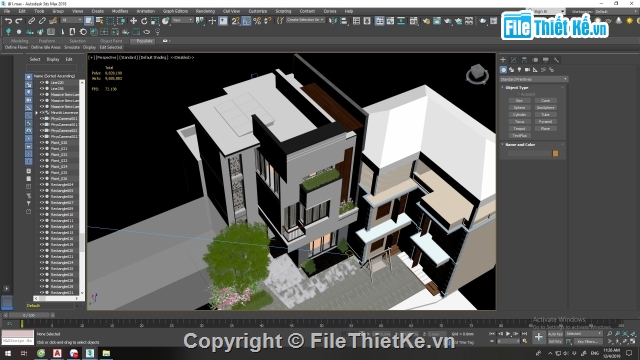The width and height of the screenshot is (640, 360).
Task: Click the Redo arrow in main toolbar
Action: (x=19, y=21)
